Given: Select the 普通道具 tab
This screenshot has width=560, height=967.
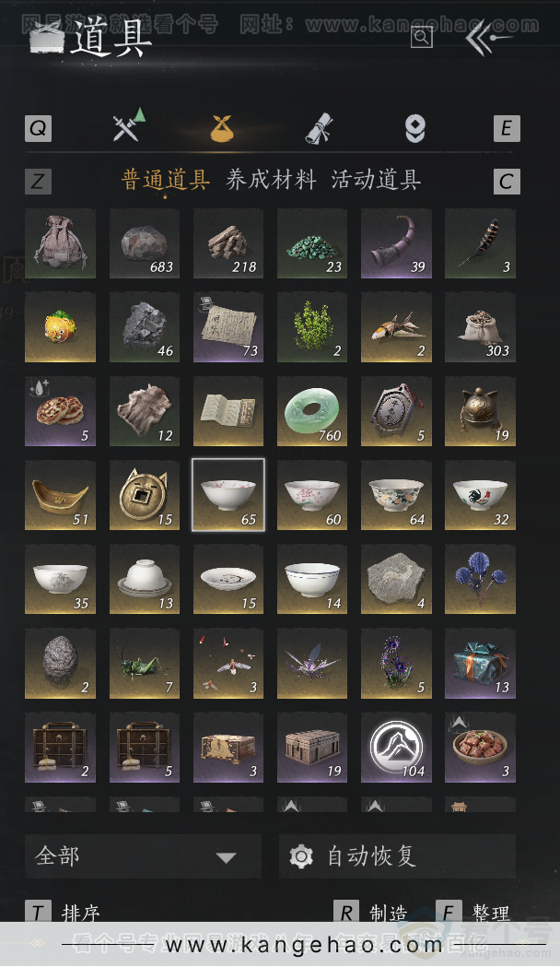Looking at the screenshot, I should click(166, 180).
